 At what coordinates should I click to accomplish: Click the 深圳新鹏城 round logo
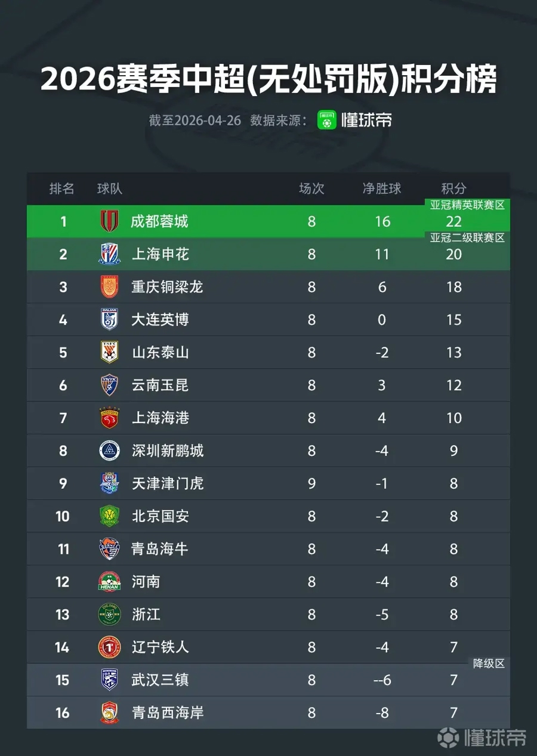point(109,450)
